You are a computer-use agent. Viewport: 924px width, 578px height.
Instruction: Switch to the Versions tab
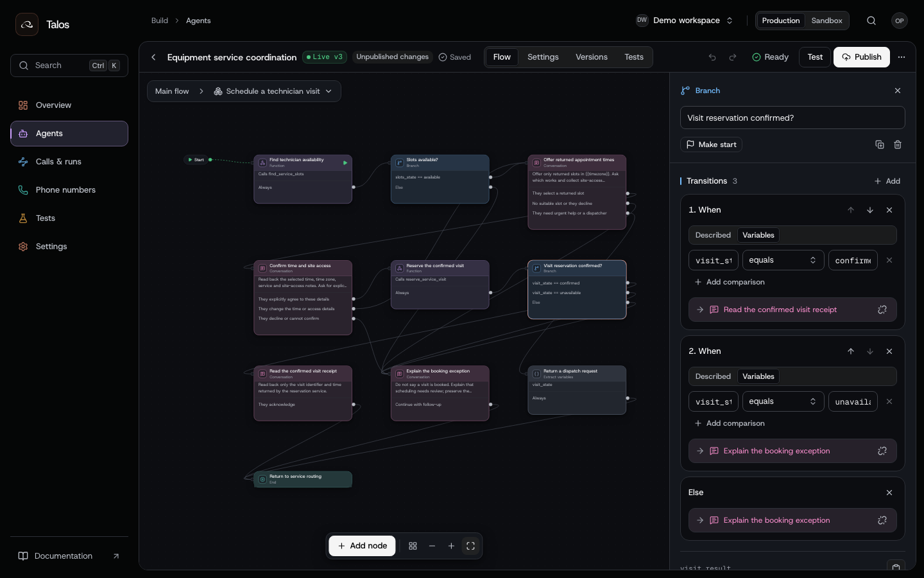592,57
